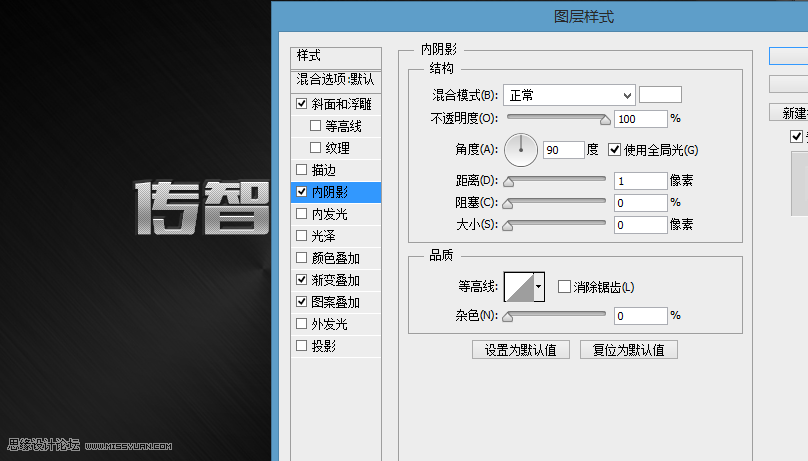This screenshot has width=808, height=461.
Task: Enable the 等高线 sub-option checkbox
Action: 315,126
